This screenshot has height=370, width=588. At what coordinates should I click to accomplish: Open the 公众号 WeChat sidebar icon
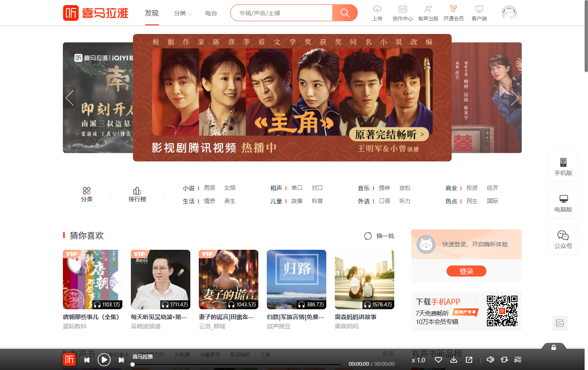click(563, 239)
